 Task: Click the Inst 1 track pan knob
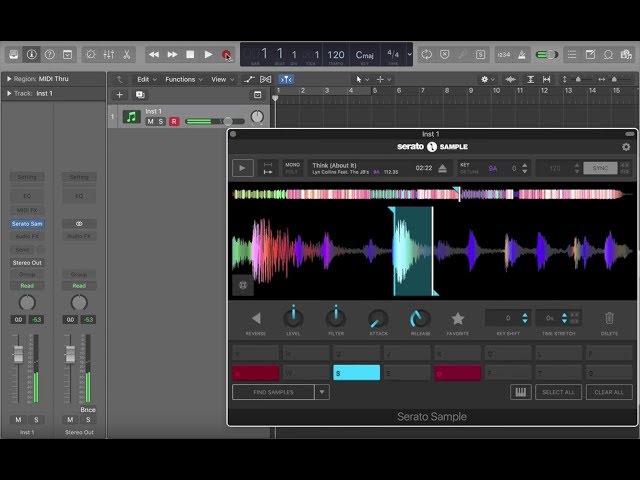pyautogui.click(x=257, y=117)
